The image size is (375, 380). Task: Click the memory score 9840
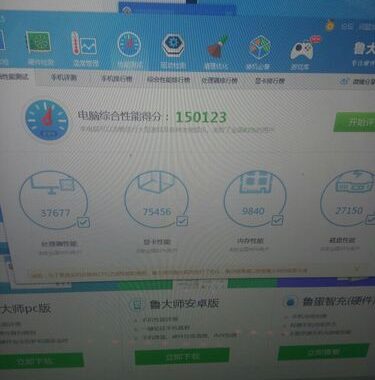pos(253,211)
